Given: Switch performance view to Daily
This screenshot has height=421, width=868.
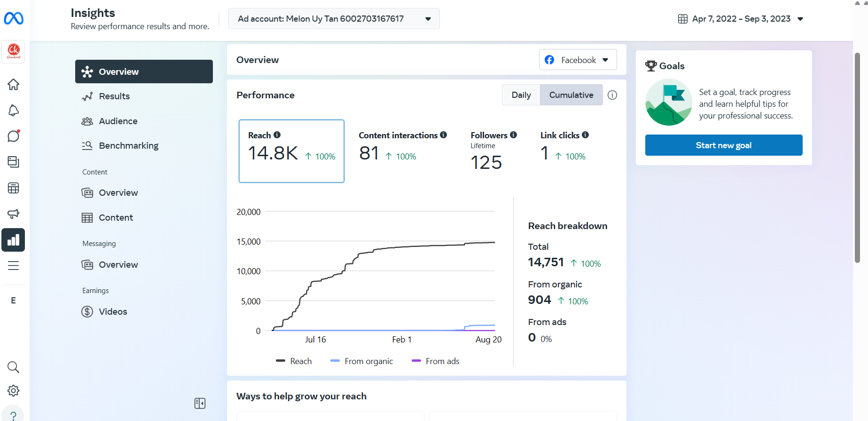Looking at the screenshot, I should click(521, 95).
